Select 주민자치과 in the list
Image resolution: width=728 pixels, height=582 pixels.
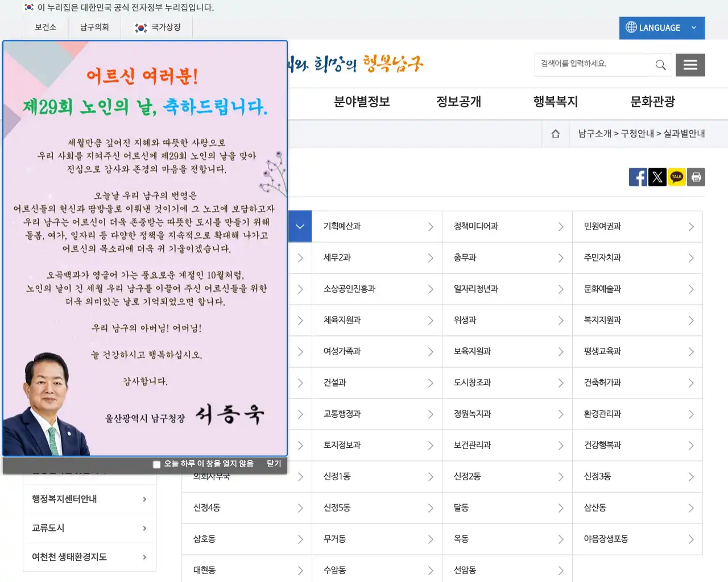pyautogui.click(x=638, y=257)
